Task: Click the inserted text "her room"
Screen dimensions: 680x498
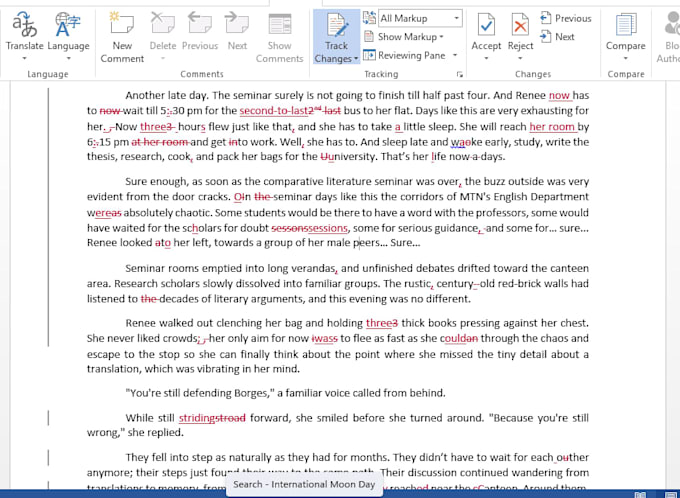Action: click(552, 127)
